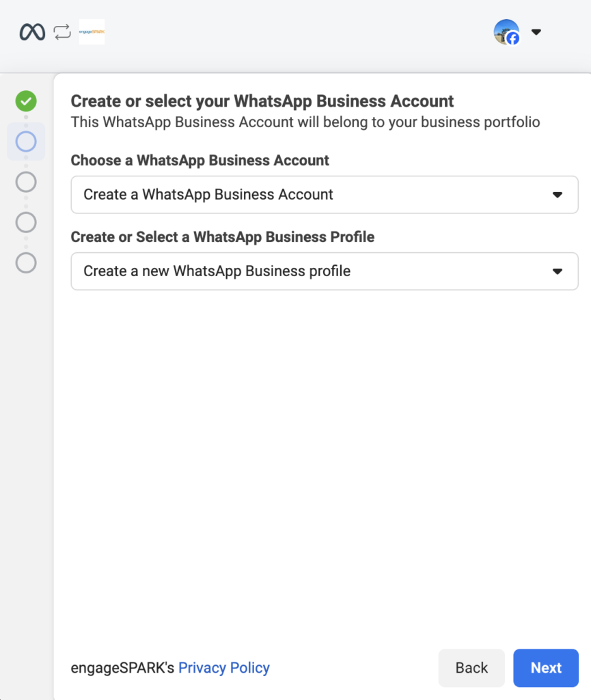Click the green completed step checkmark
Viewport: 591px width, 700px height.
(x=26, y=101)
